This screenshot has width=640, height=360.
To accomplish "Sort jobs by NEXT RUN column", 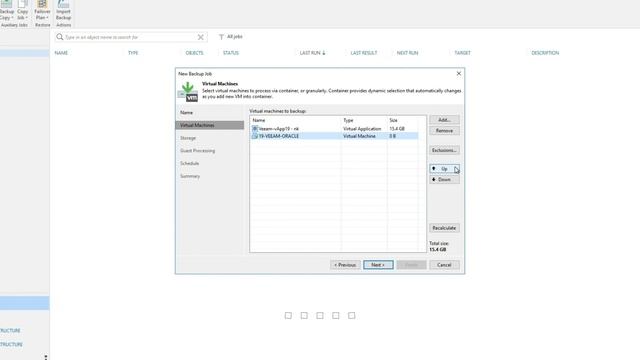I will pyautogui.click(x=407, y=53).
